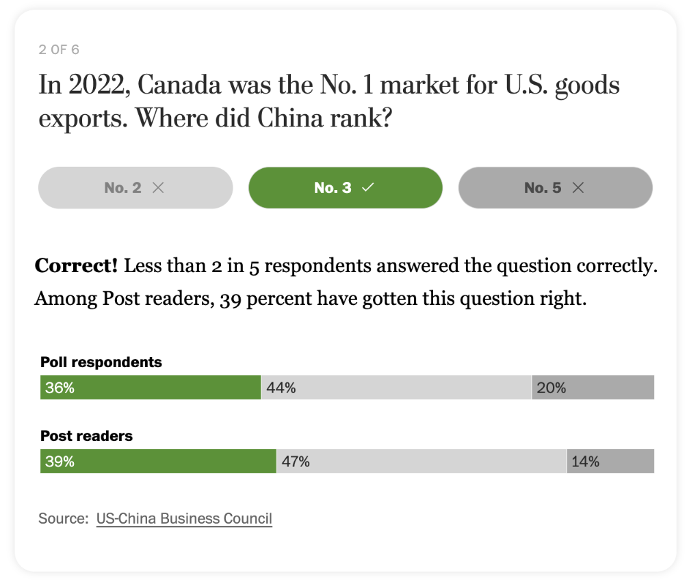Click the 39 percent sentence about Post readers
700x588 pixels.
(311, 299)
